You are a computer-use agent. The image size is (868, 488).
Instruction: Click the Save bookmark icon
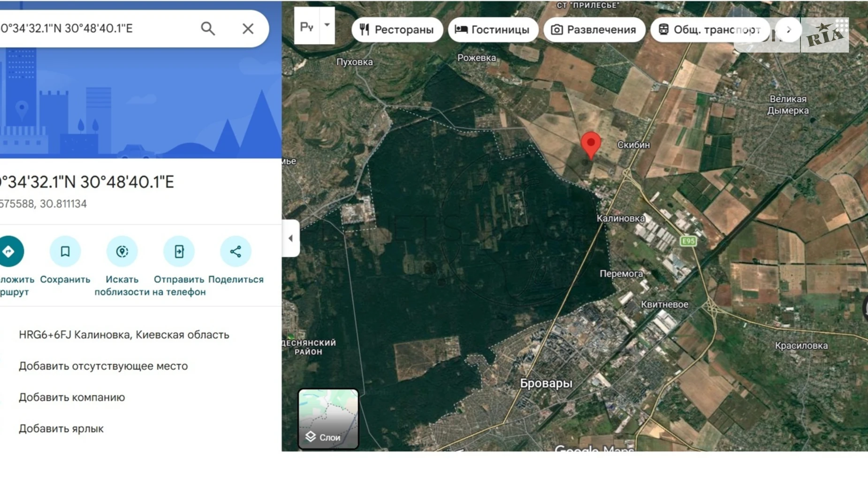(65, 252)
